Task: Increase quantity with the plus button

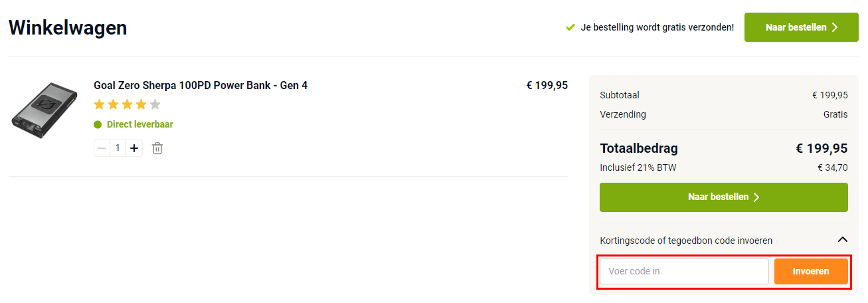Action: pos(134,148)
